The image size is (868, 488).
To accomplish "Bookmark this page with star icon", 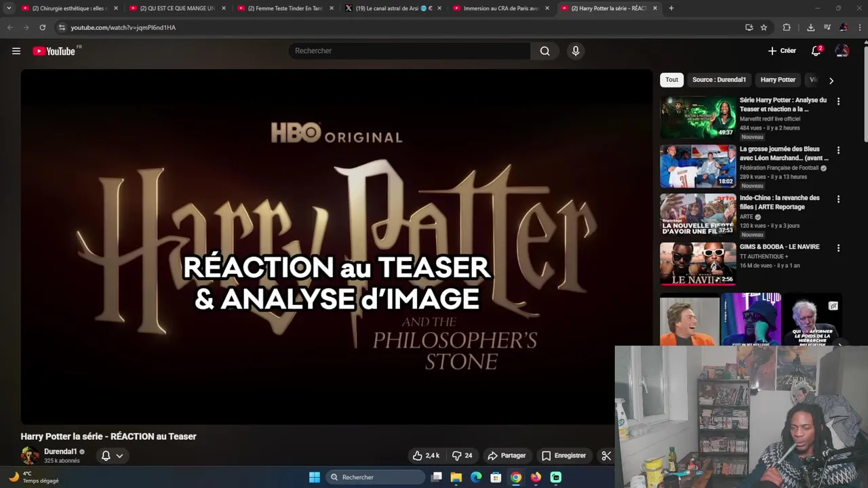I will pyautogui.click(x=764, y=27).
